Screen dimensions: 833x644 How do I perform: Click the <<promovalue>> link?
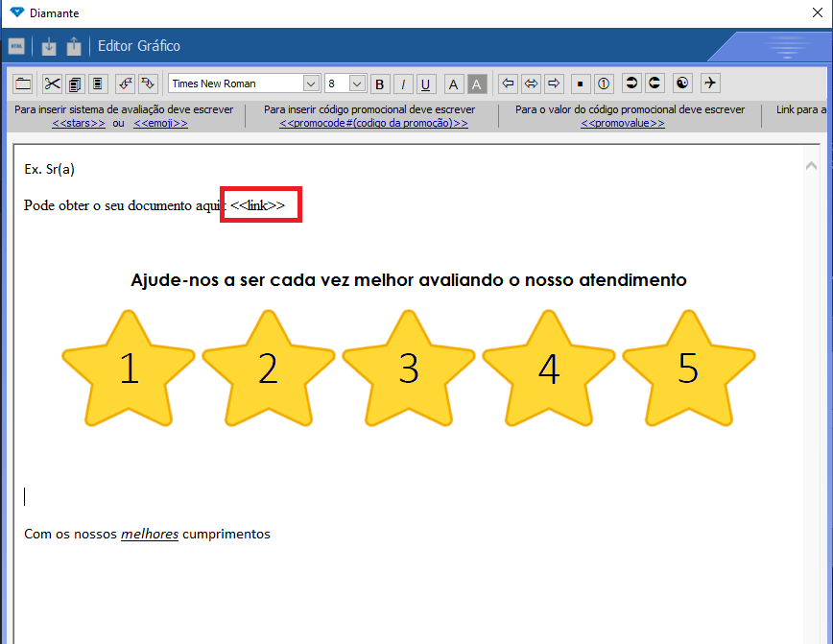622,124
